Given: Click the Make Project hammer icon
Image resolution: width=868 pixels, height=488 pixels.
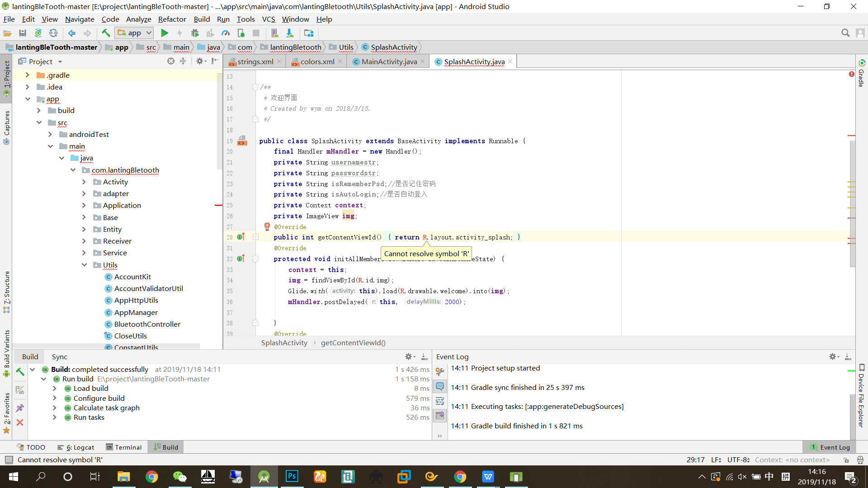Looking at the screenshot, I should click(x=105, y=33).
